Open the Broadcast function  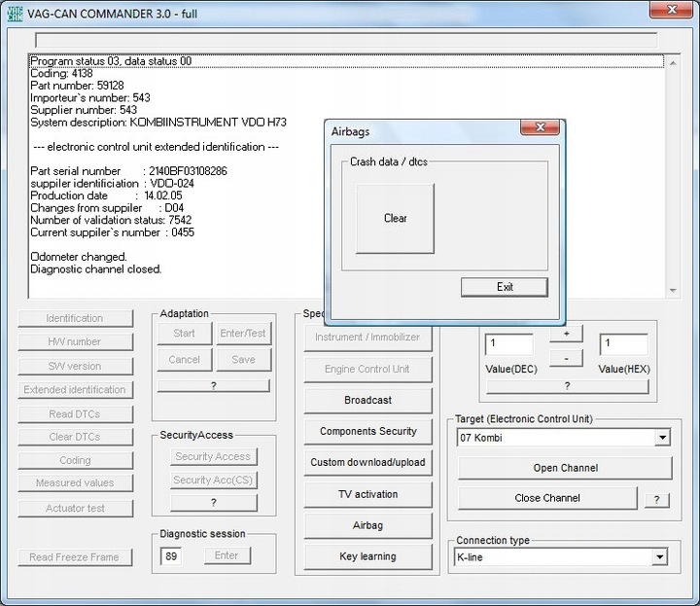click(x=367, y=400)
